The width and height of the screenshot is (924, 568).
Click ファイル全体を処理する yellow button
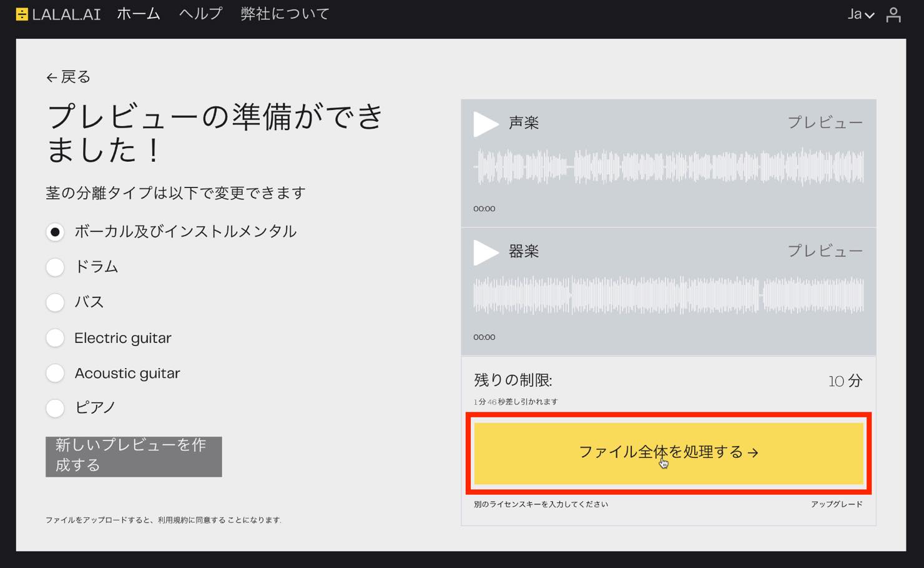[x=669, y=453]
